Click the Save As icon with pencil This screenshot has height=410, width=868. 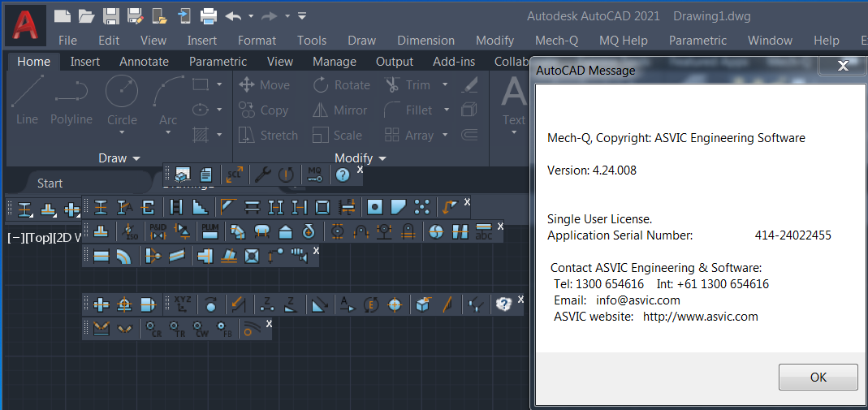(x=136, y=15)
